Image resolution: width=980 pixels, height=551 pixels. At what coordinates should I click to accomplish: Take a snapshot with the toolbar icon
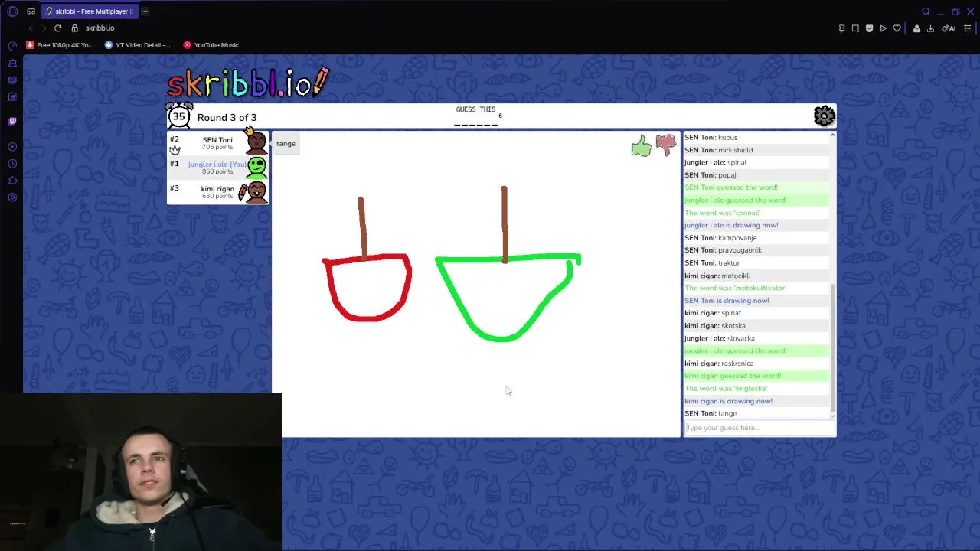tap(855, 28)
